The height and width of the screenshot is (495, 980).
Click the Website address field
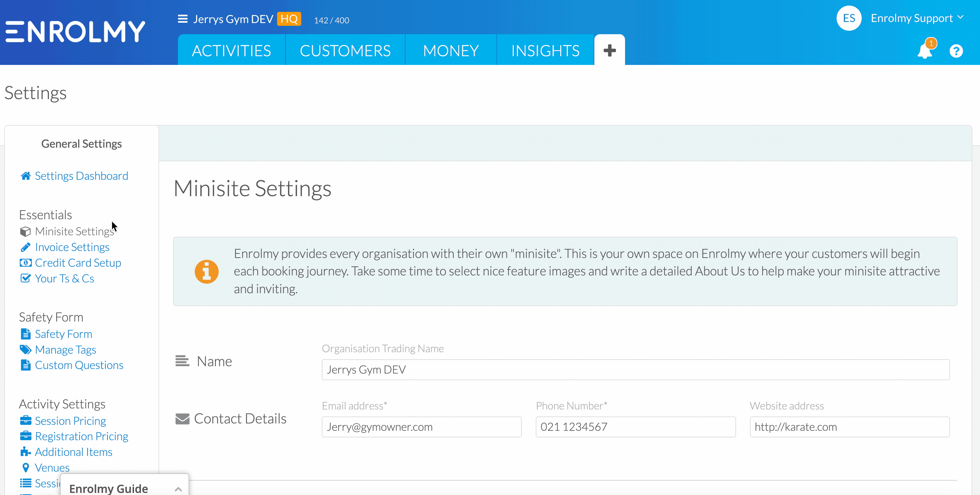coord(849,427)
